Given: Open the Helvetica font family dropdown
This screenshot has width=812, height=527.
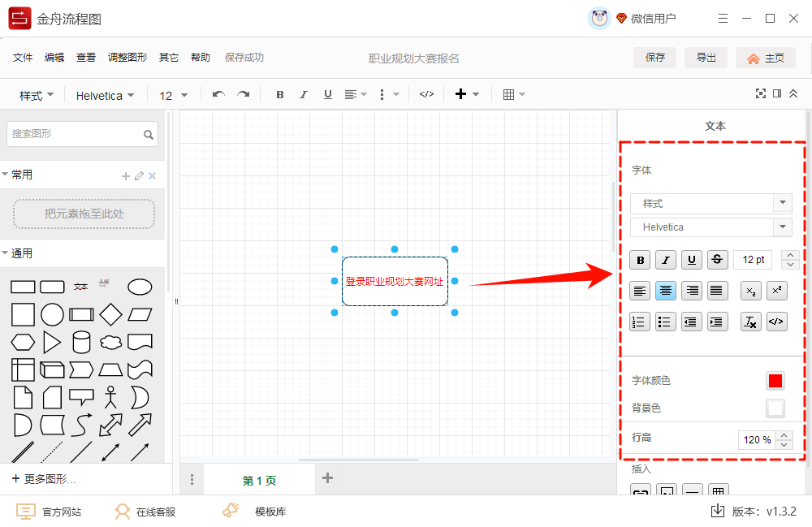Looking at the screenshot, I should (x=710, y=227).
